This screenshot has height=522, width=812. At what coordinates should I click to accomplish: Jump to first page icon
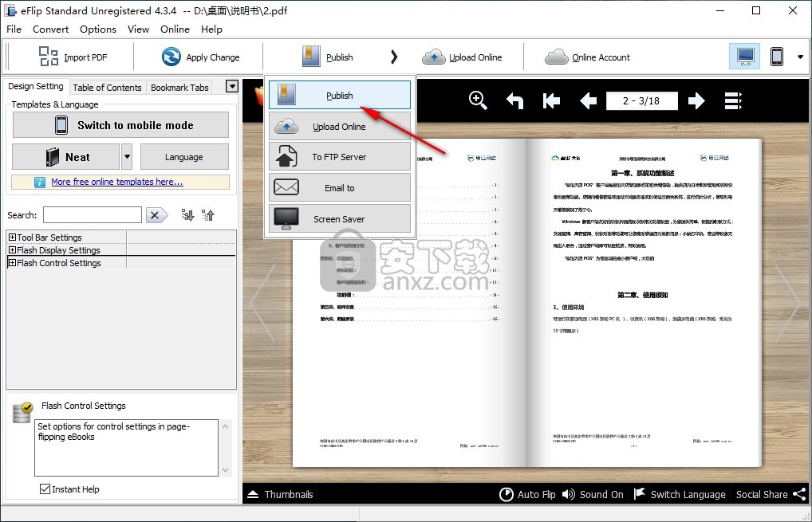pyautogui.click(x=551, y=100)
